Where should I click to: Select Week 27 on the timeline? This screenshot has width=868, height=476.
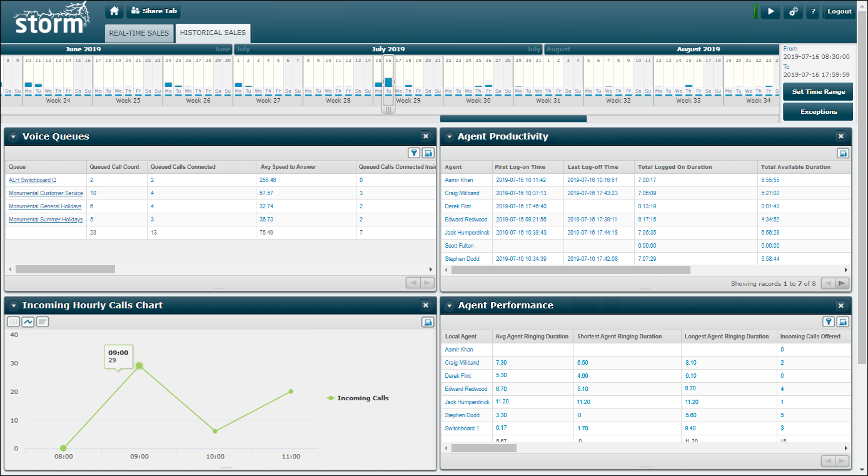pyautogui.click(x=268, y=101)
